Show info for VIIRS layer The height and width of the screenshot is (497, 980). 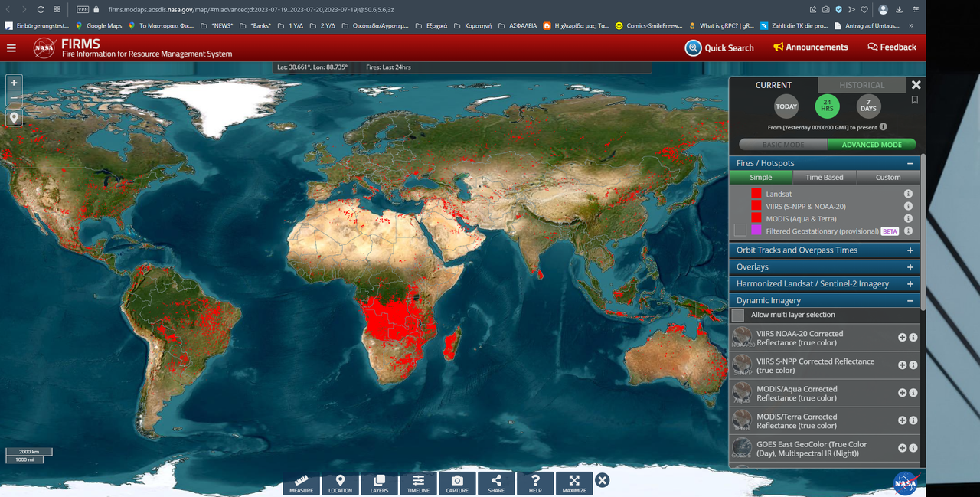[908, 206]
